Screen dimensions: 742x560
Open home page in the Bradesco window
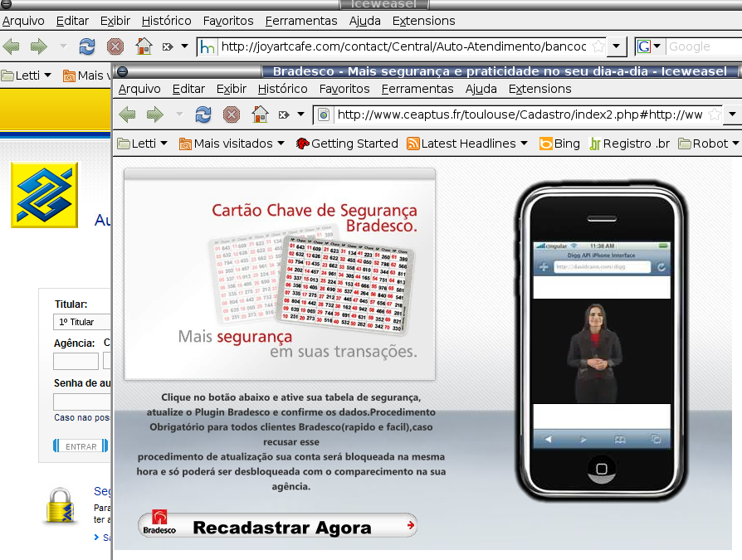click(260, 114)
